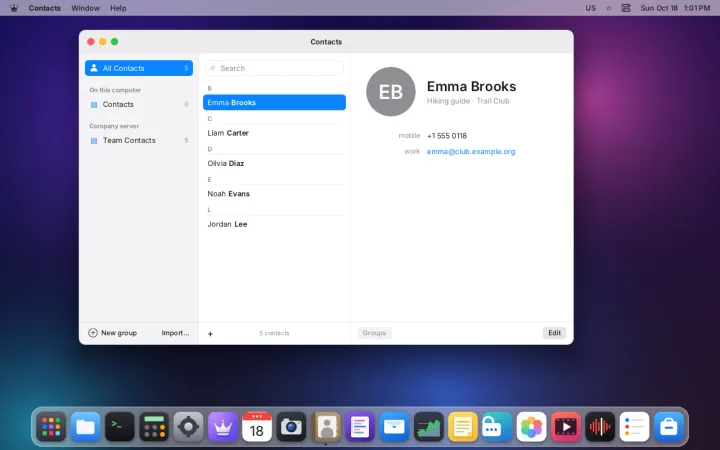Select Noah Evans in contact list
The width and height of the screenshot is (720, 450).
274,193
